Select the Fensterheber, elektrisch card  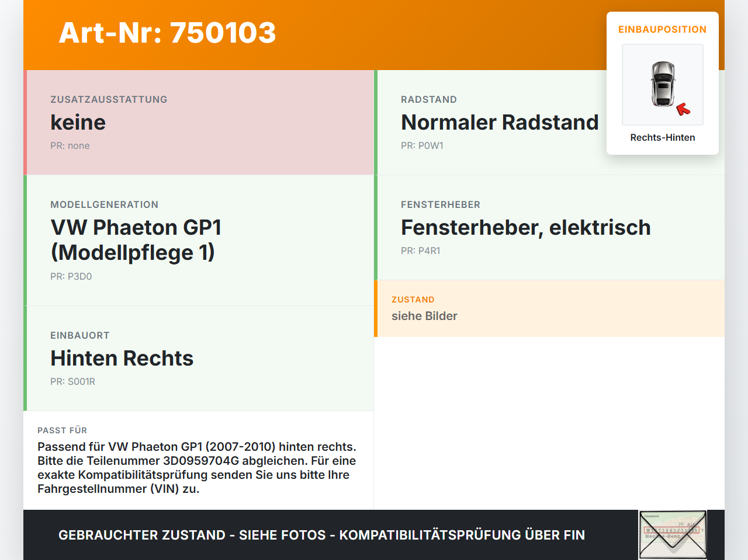click(x=549, y=228)
